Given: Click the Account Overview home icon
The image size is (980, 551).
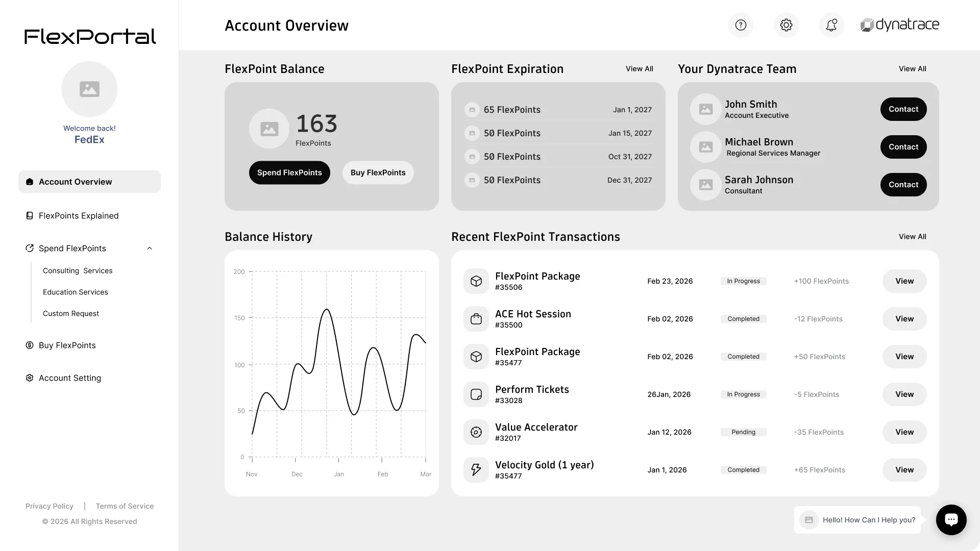Looking at the screenshot, I should [x=30, y=182].
